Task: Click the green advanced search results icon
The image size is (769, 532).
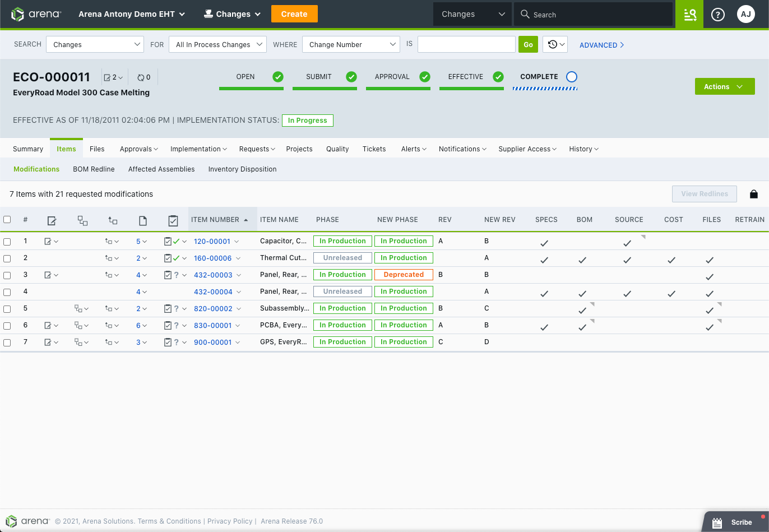Action: 689,15
